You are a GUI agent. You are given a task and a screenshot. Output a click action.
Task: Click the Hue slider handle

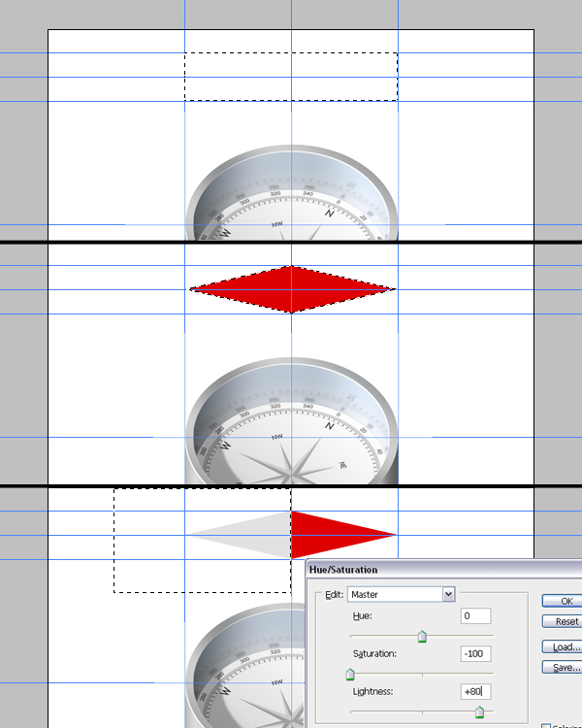point(421,637)
